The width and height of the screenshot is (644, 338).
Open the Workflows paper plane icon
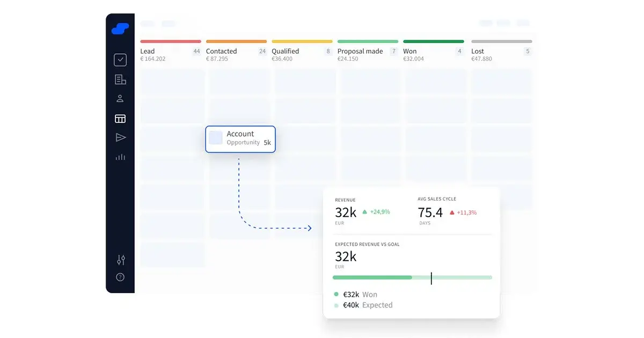[120, 138]
